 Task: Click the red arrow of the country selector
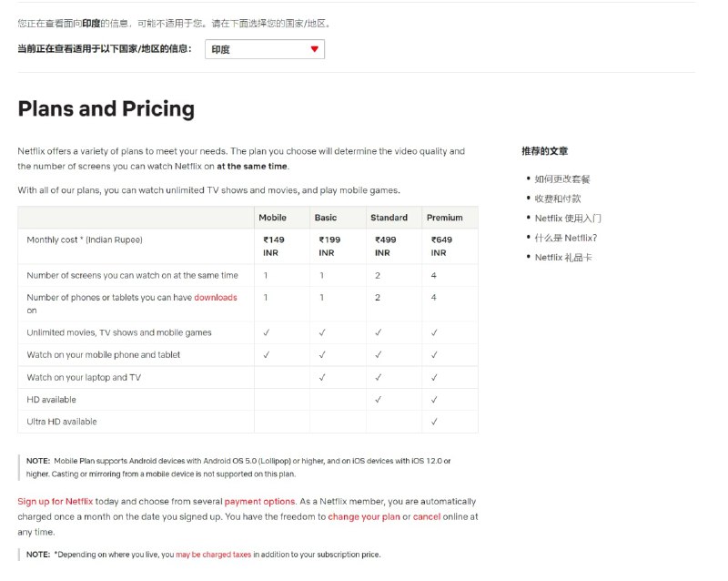(314, 49)
